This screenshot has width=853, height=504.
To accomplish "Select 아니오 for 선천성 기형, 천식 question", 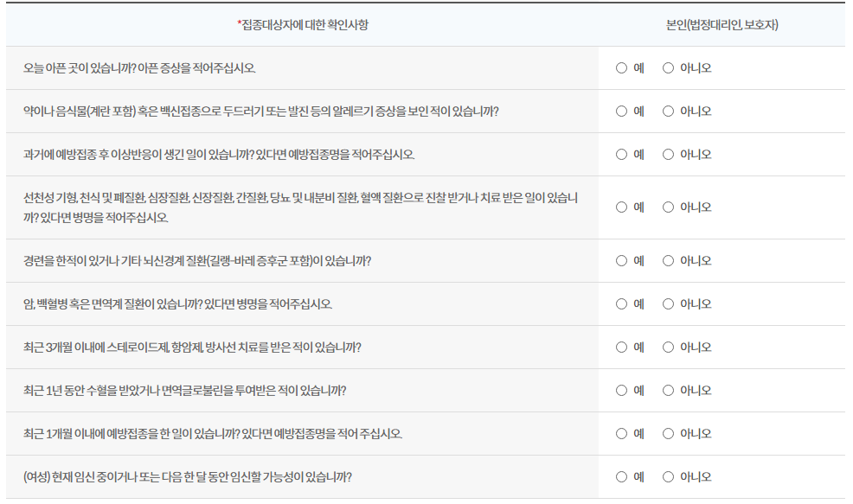I will [668, 207].
